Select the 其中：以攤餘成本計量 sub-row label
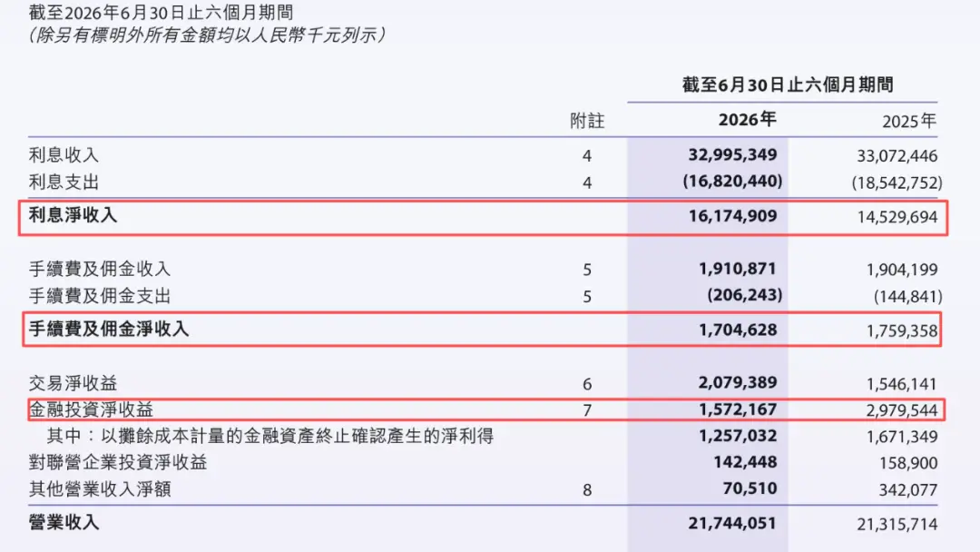Screen dimensions: 980x552 pos(270,436)
